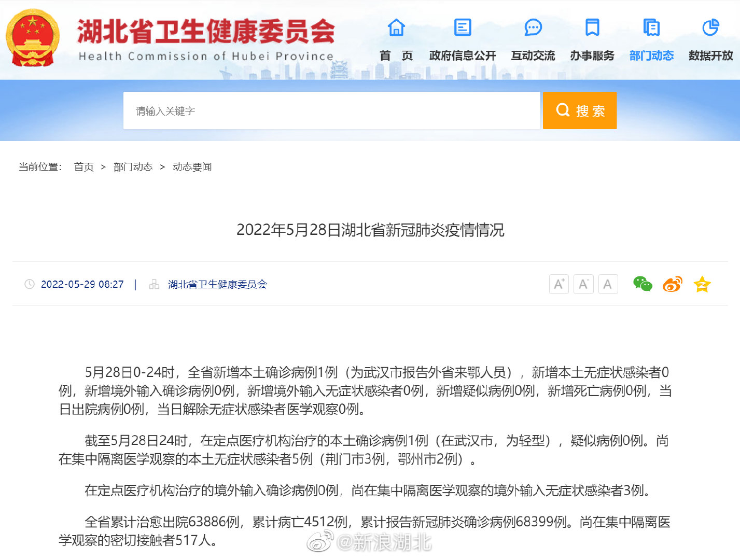This screenshot has height=560, width=740.
Task: Open the 首页 breadcrumb link
Action: [x=83, y=167]
